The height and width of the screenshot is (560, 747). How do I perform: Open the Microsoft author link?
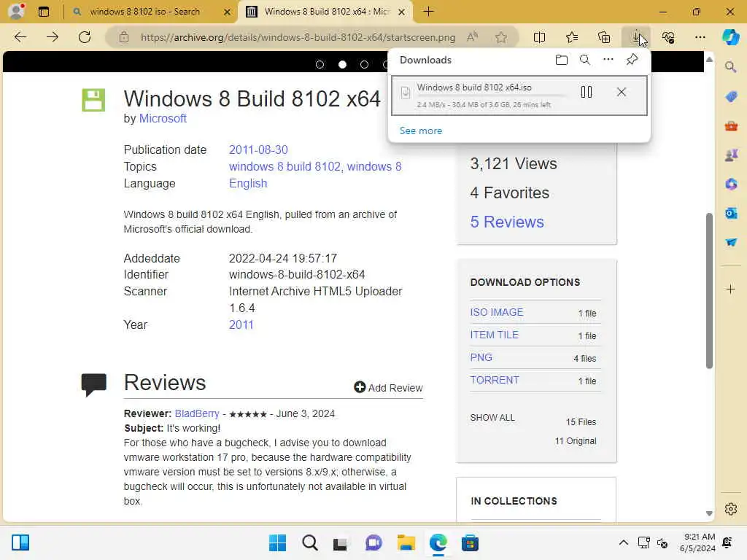163,119
